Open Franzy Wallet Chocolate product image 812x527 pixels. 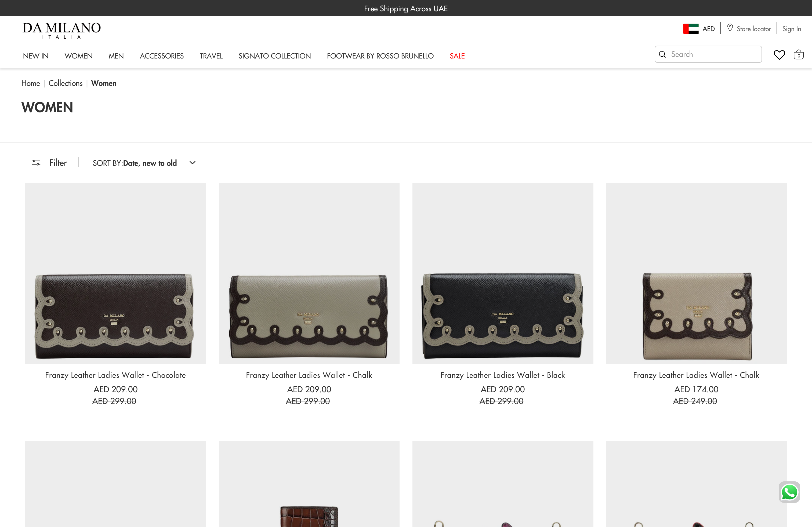(116, 273)
